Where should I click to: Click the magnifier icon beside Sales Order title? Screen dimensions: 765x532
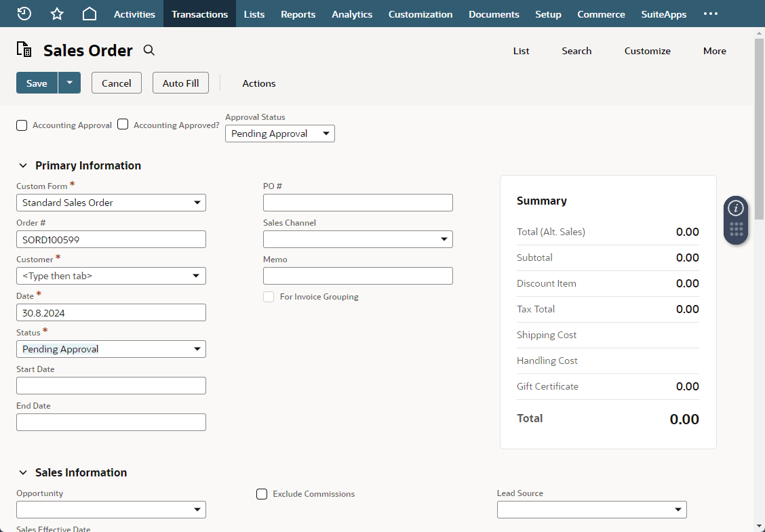pyautogui.click(x=149, y=50)
